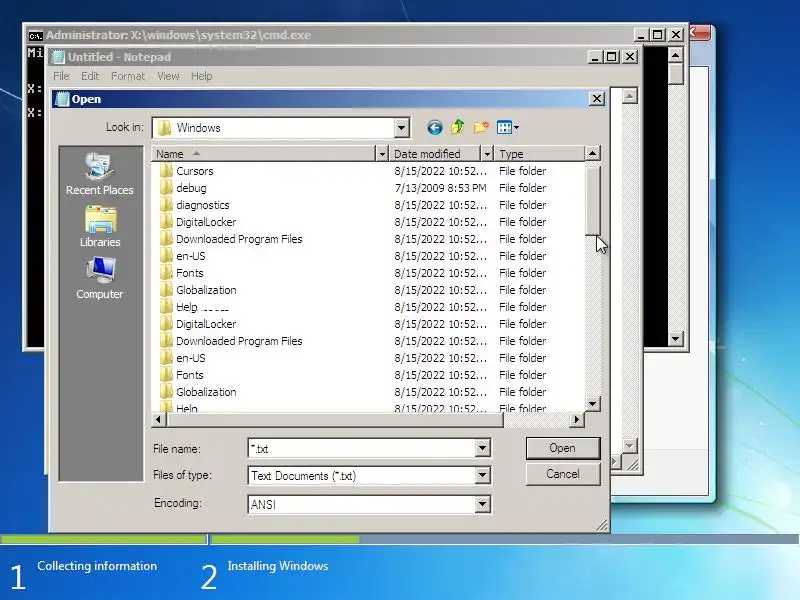This screenshot has width=800, height=600.
Task: Expand the Look in folder dropdown
Action: coord(402,128)
